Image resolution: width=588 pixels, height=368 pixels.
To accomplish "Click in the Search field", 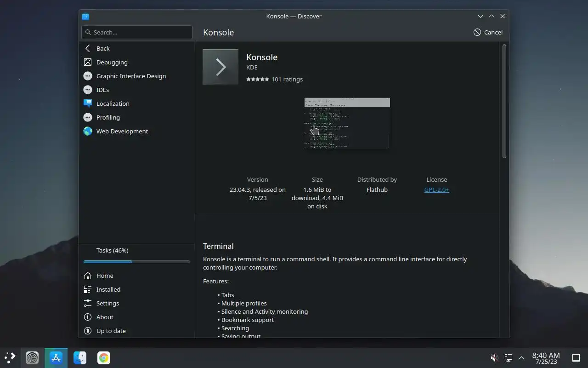I will 137,32.
